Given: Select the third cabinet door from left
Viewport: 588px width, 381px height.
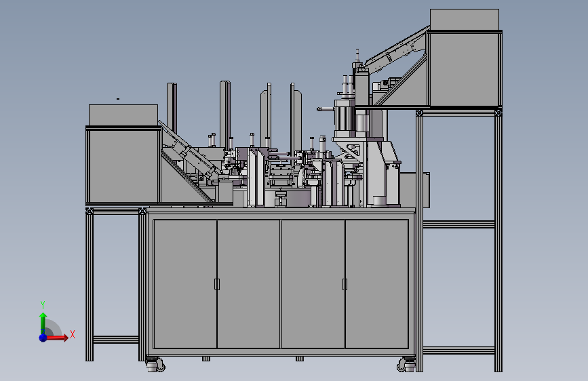Looking at the screenshot, I should [313, 284].
